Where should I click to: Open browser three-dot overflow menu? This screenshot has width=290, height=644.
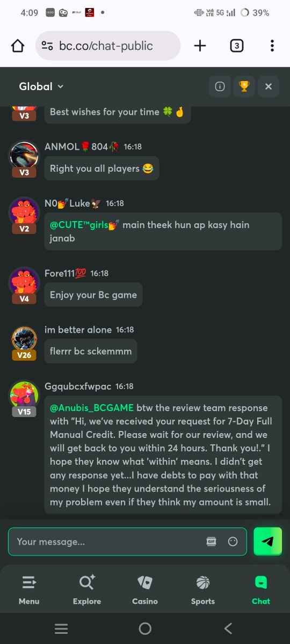[x=272, y=46]
